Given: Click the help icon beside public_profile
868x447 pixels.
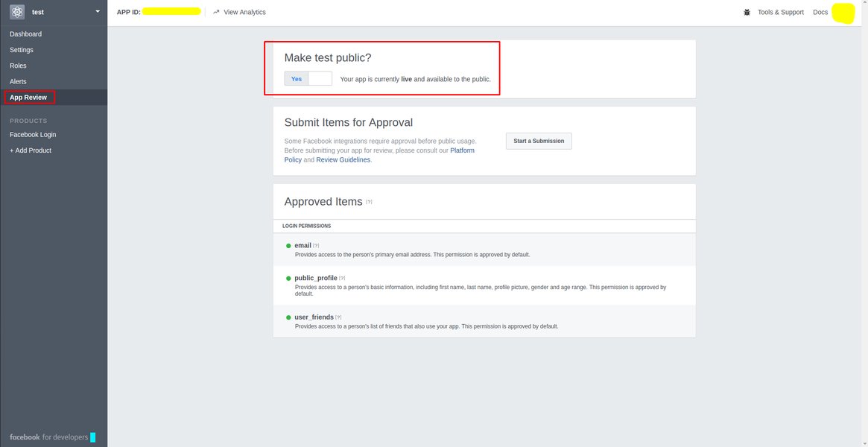Looking at the screenshot, I should coord(342,277).
